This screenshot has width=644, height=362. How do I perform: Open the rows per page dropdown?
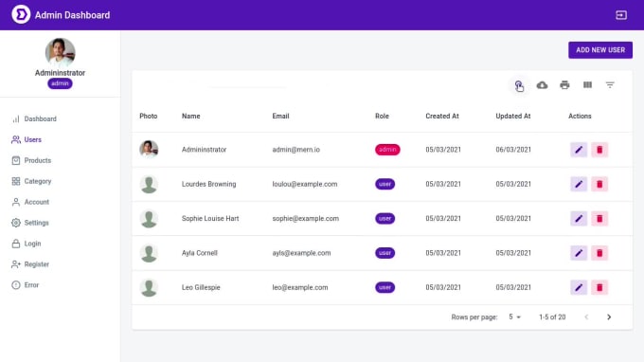coord(514,317)
